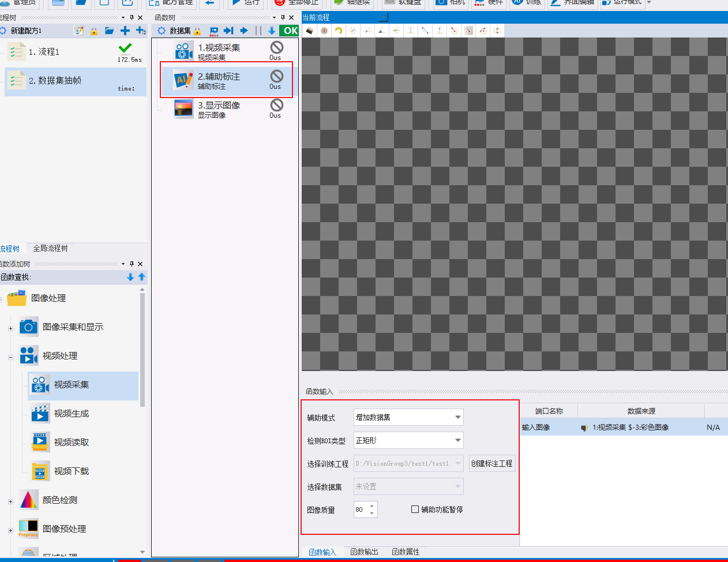Click the step-to-end arrow icon in function tree
Image resolution: width=728 pixels, height=562 pixels.
tap(228, 31)
